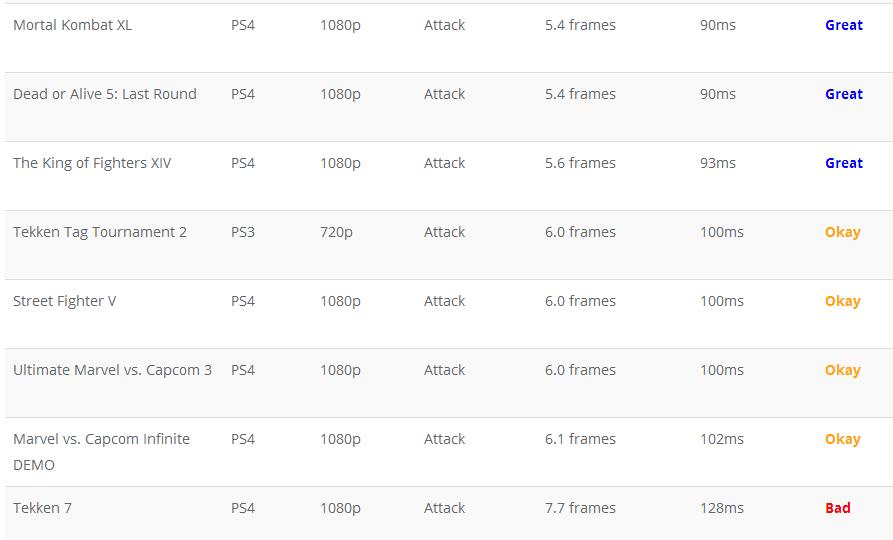Screen dimensions: 893x540
Task: Click the Great rating for King of Fighters XIV
Action: pos(843,163)
